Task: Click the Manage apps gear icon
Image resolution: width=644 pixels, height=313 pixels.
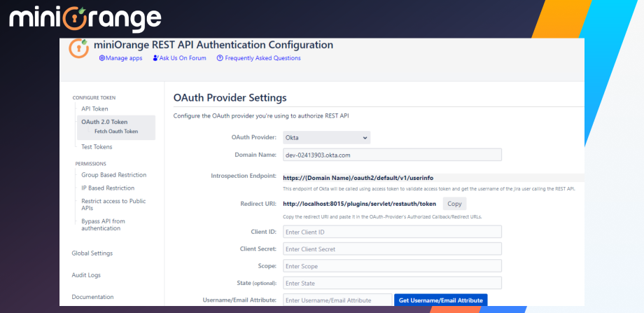Action: coord(101,58)
